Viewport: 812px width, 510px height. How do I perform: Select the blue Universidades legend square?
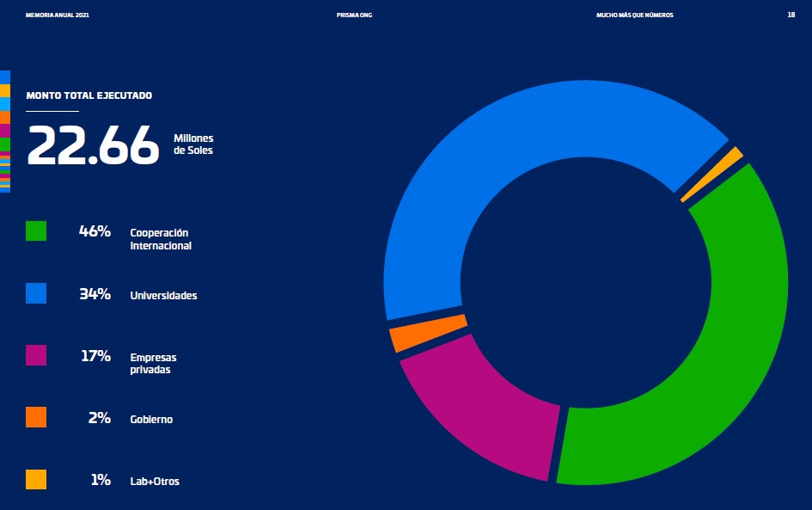36,293
